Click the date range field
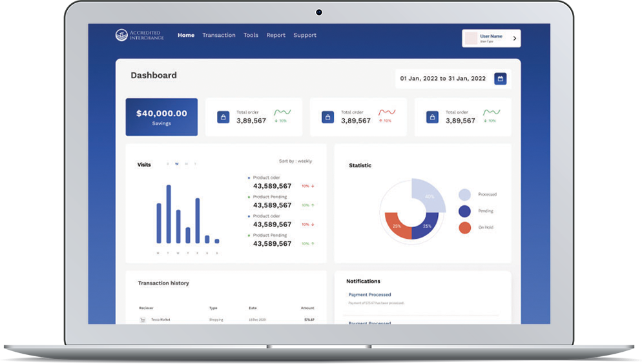Viewport: 642px width, 364px height. [x=443, y=79]
